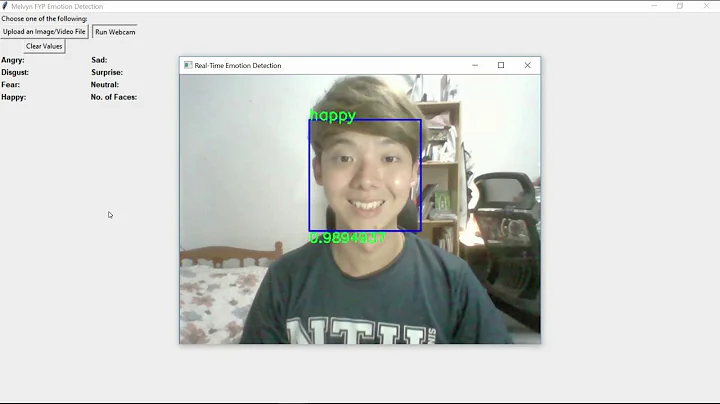Click the 'Disgust:' label
This screenshot has width=720, height=404.
tap(15, 73)
